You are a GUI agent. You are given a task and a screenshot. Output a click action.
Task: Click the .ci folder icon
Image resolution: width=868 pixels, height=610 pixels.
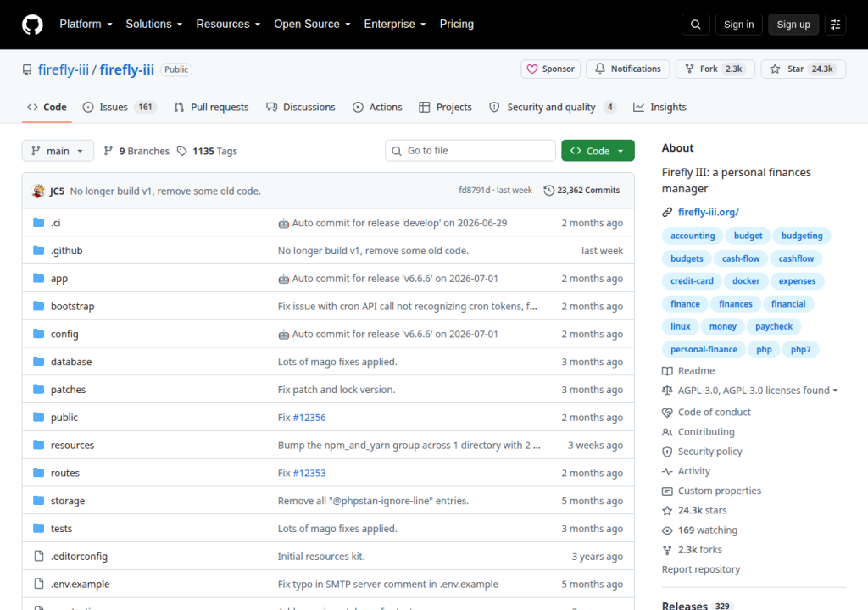point(38,223)
